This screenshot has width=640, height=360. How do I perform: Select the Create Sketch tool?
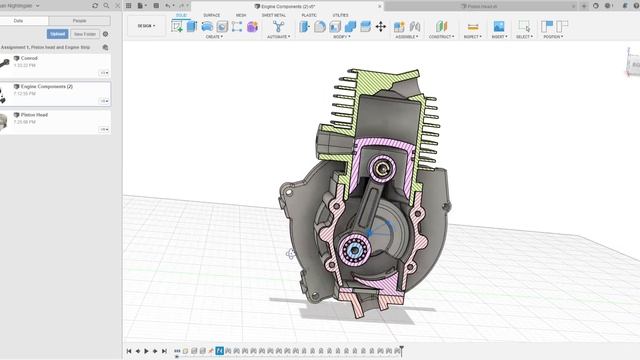coord(177,27)
